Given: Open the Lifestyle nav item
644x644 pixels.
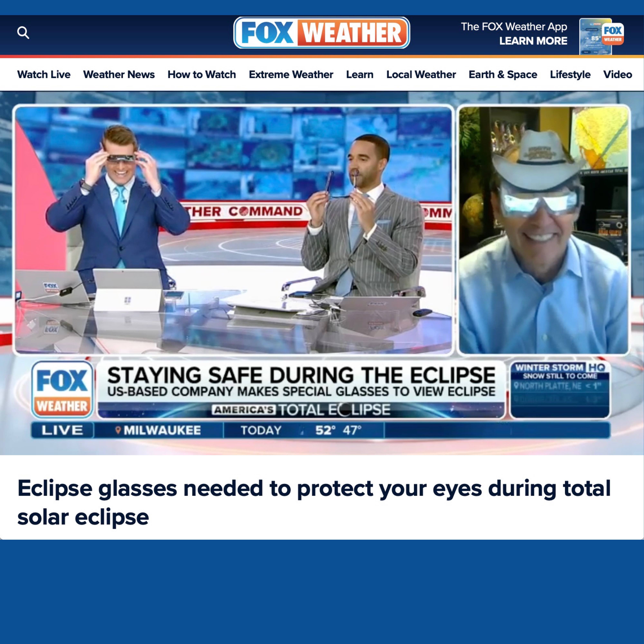Looking at the screenshot, I should tap(570, 74).
